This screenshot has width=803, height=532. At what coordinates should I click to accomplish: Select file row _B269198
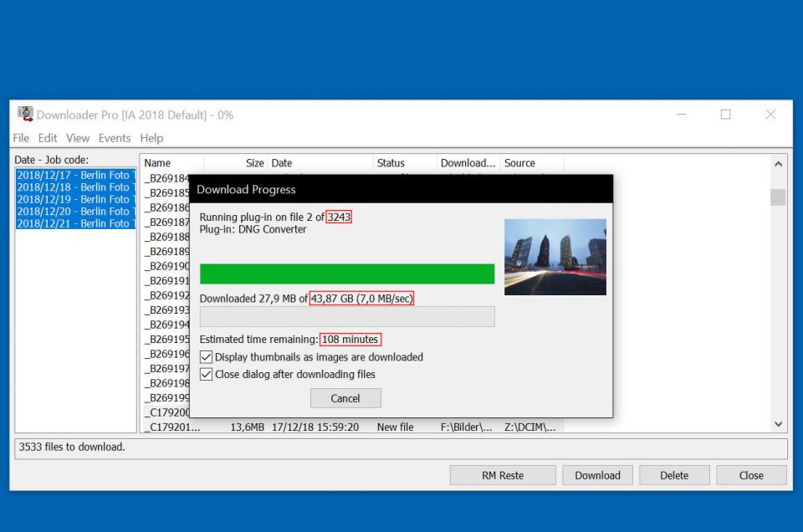click(167, 383)
